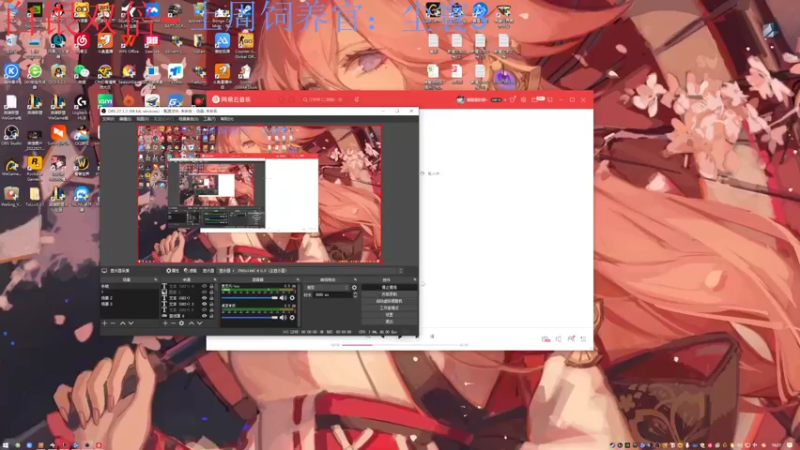Remove the selected scene with minus button

[113, 323]
